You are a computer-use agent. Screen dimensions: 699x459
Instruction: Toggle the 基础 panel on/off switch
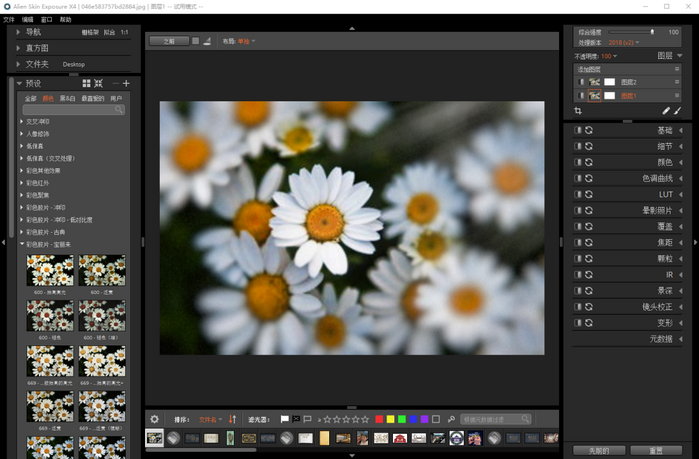click(578, 131)
